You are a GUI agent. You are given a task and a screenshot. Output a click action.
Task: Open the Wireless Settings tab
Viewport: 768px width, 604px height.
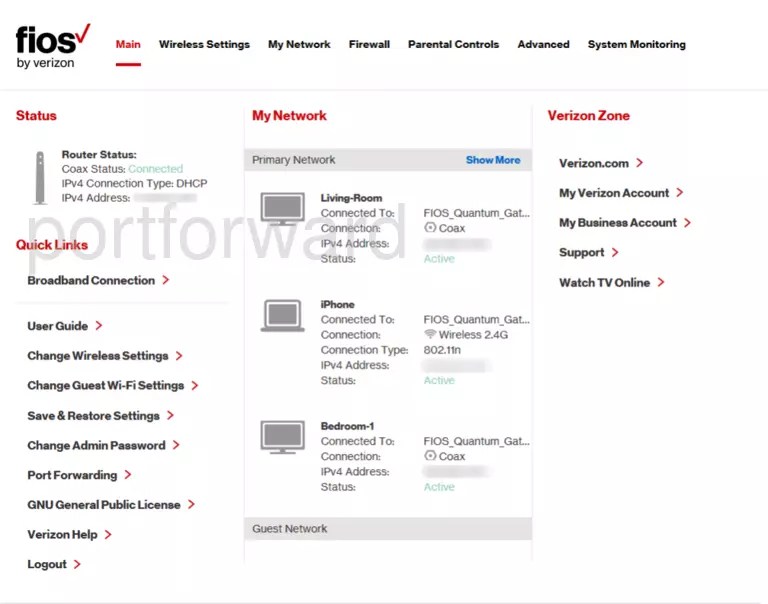tap(204, 45)
